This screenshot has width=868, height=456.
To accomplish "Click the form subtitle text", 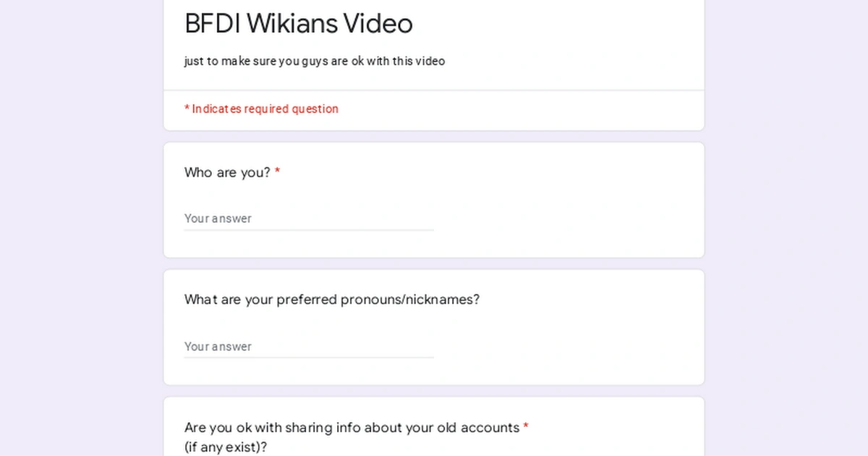I will [x=315, y=61].
